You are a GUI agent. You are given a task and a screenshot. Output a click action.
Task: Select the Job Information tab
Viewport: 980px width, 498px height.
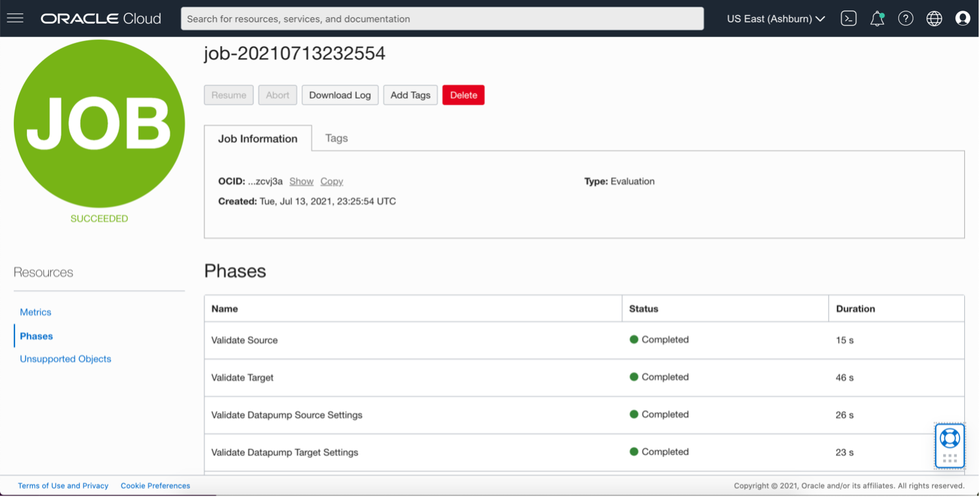[258, 139]
